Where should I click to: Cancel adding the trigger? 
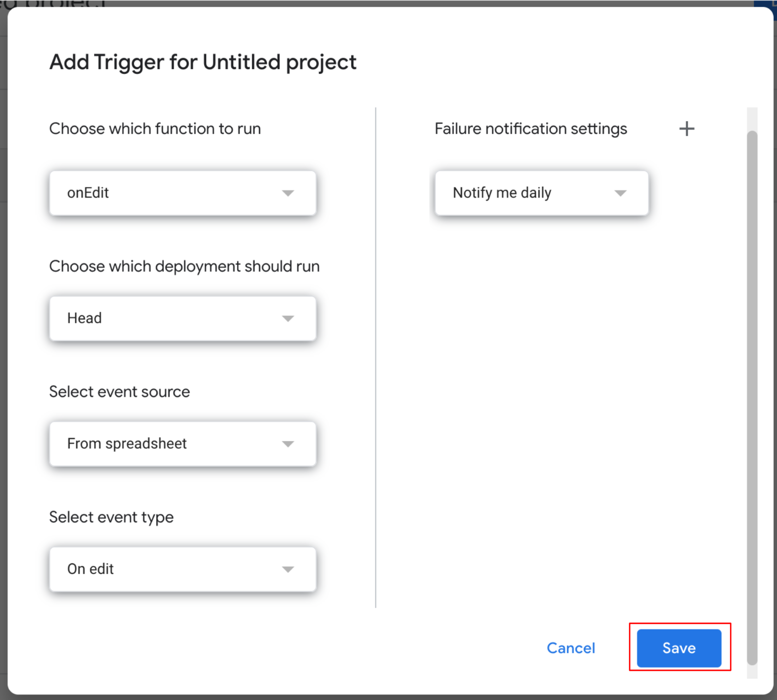click(570, 647)
